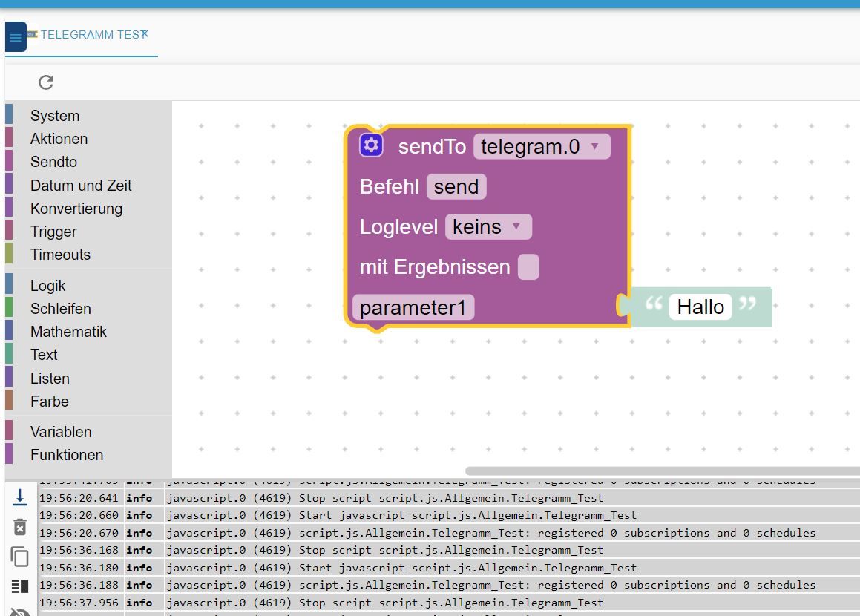
Task: Click the restart script refresh icon
Action: pyautogui.click(x=46, y=82)
